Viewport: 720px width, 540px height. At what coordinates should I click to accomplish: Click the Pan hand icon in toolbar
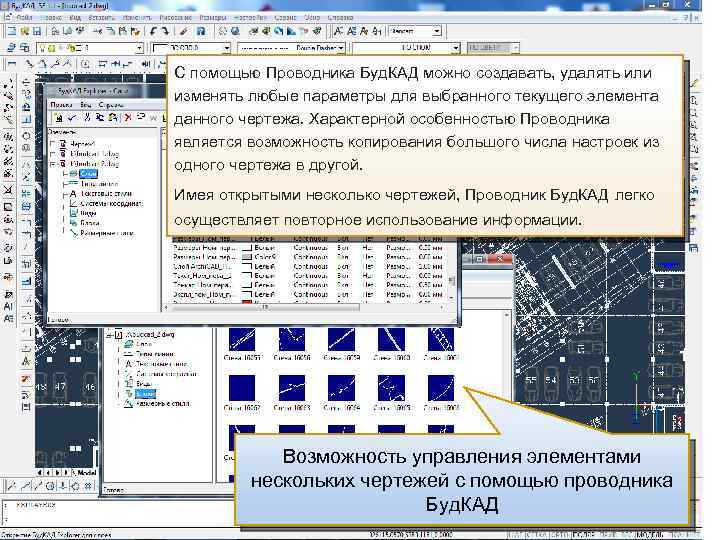point(223,31)
